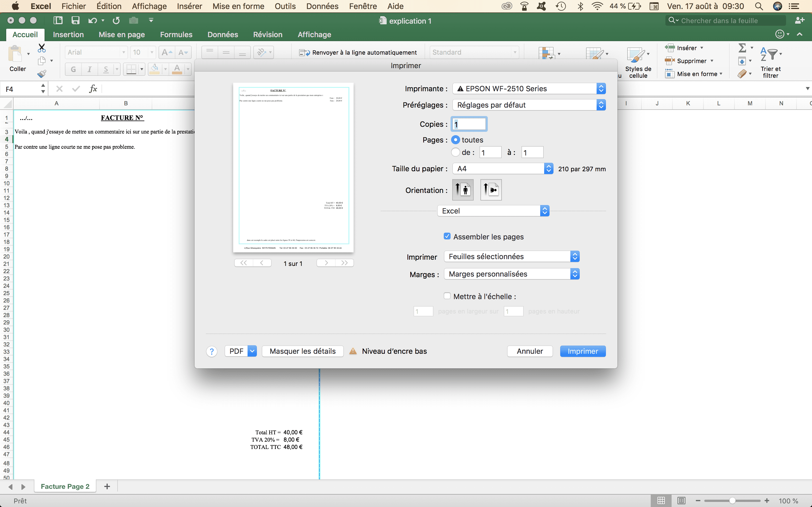Uncheck Assembler les pages checkbox
Viewport: 812px width, 507px height.
click(x=447, y=236)
